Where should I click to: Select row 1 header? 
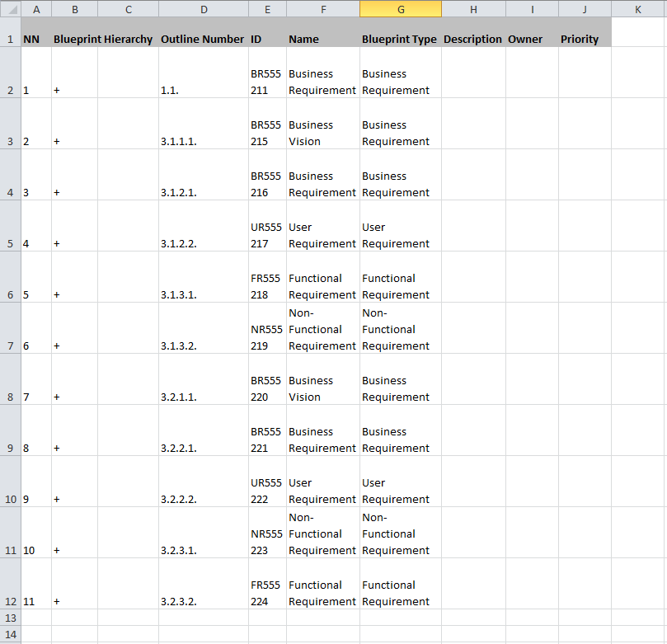coord(10,32)
